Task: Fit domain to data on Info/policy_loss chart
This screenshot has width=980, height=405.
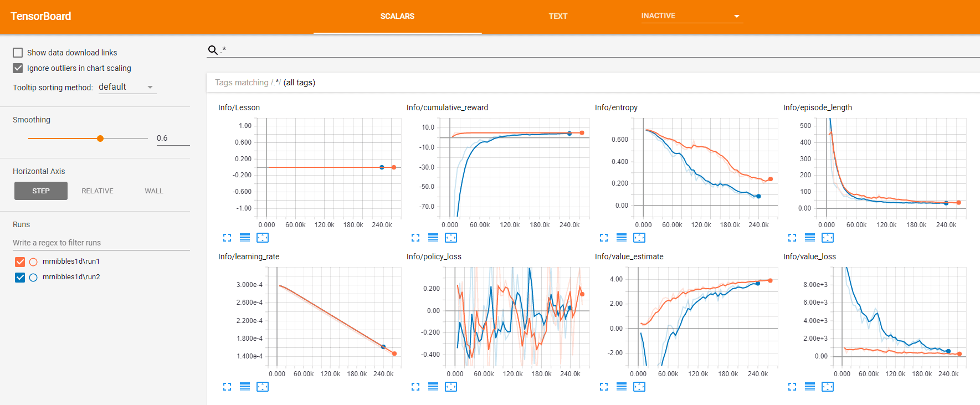Action: coord(451,387)
